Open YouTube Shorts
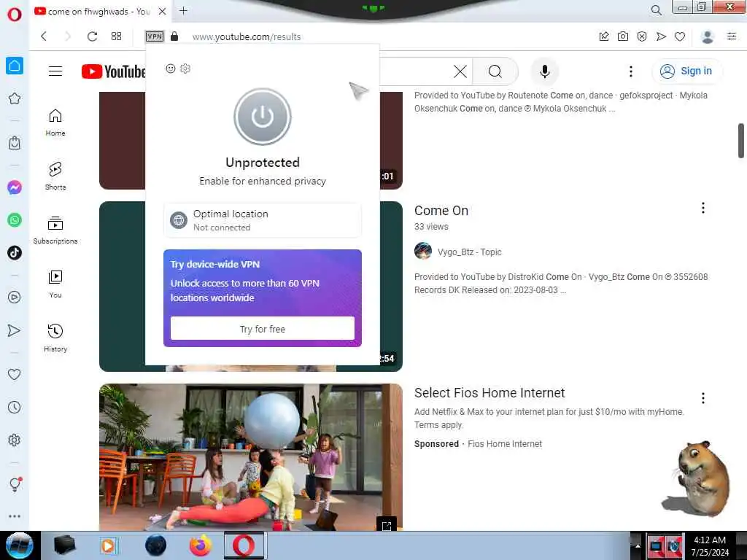 pos(55,176)
